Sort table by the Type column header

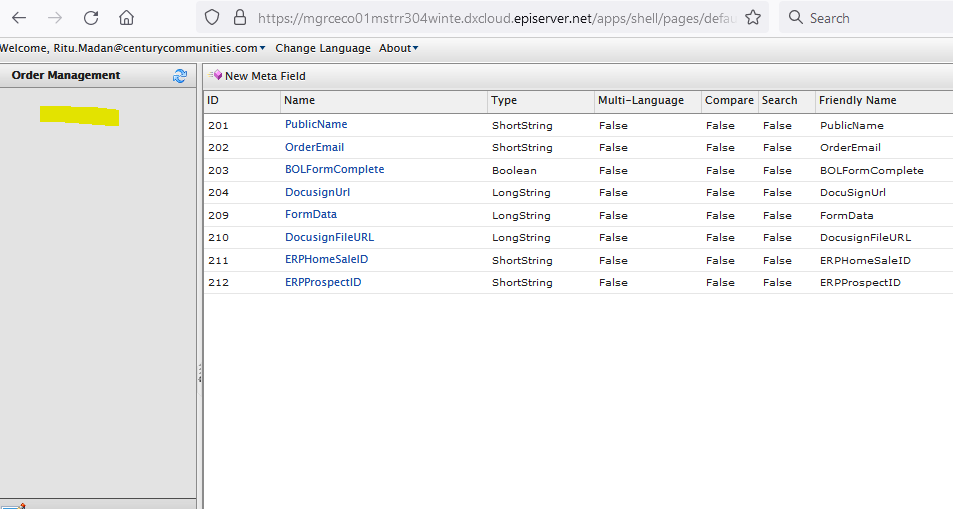(x=504, y=100)
